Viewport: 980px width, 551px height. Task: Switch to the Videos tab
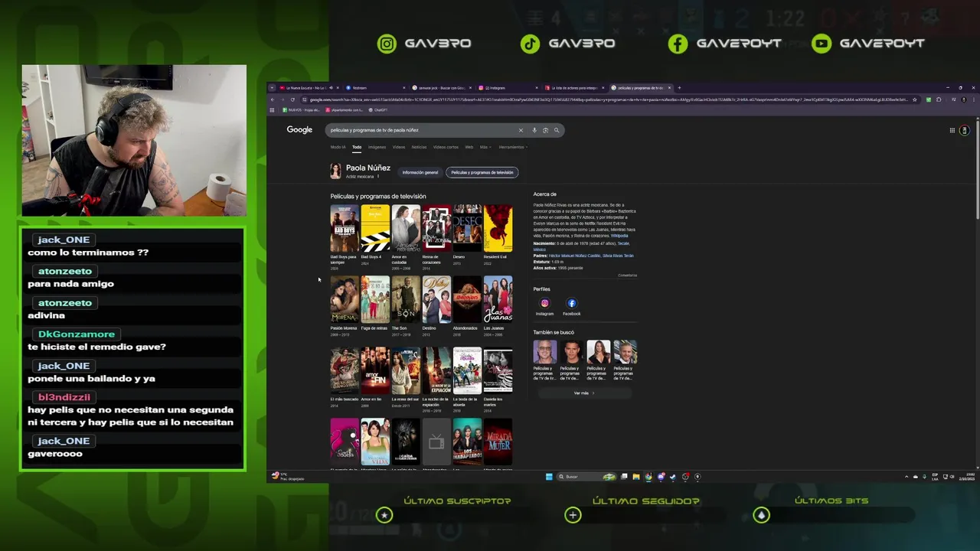pos(399,147)
